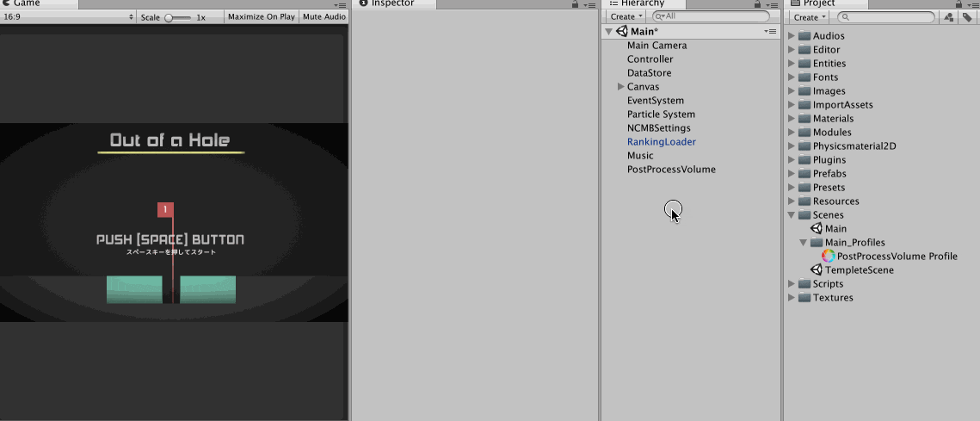Click the Hierarchy search field
Image resolution: width=980 pixels, height=421 pixels.
coord(712,17)
